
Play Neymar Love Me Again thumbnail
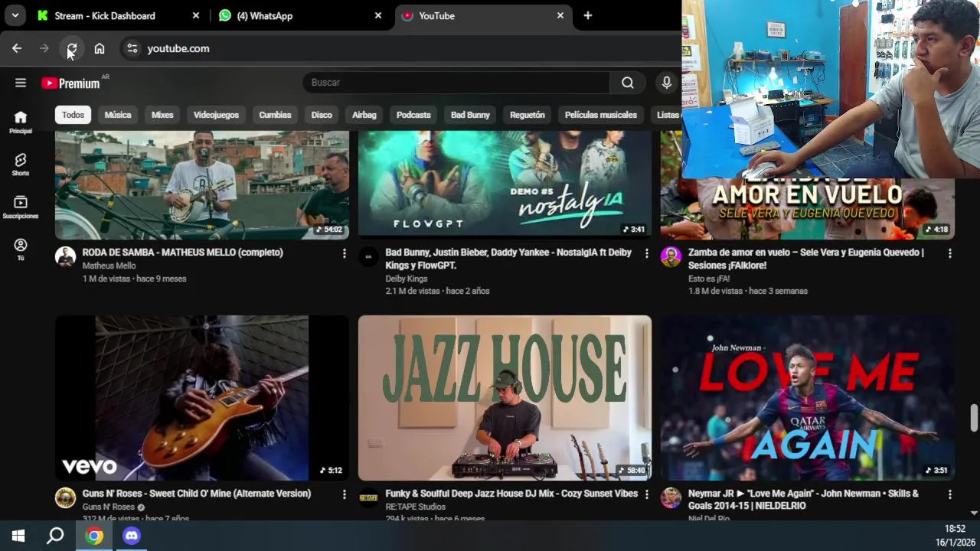(x=808, y=398)
